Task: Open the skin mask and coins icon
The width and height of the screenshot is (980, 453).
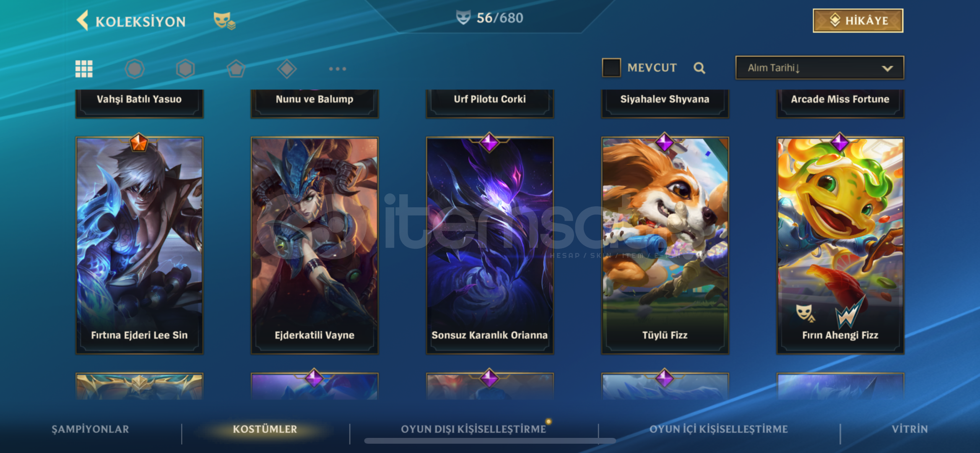Action: coord(224,21)
